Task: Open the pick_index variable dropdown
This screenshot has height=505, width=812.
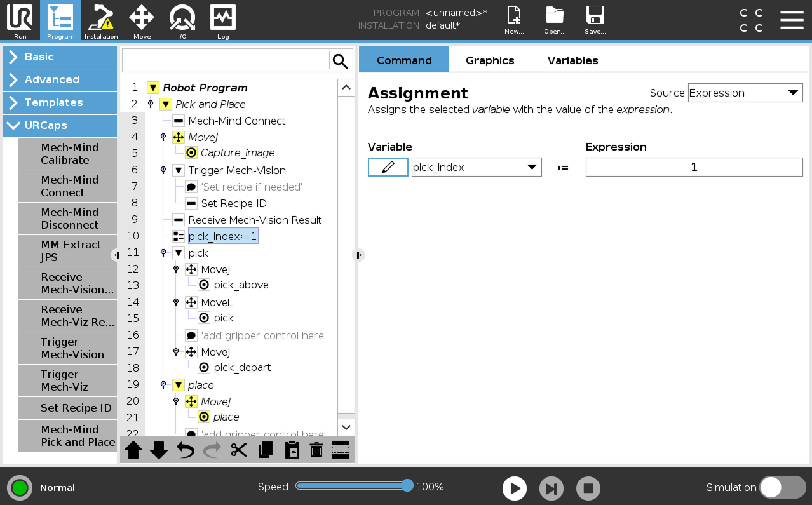Action: 477,167
